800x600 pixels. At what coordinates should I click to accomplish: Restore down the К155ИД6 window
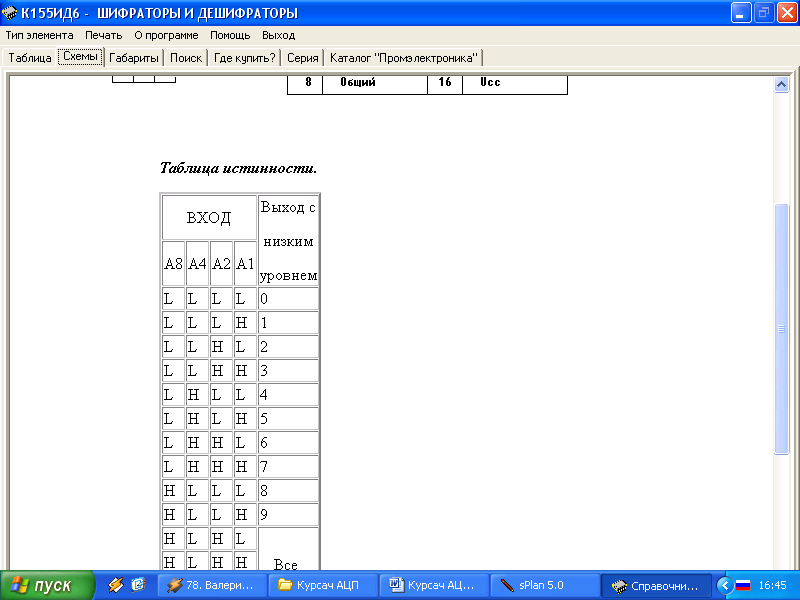764,13
